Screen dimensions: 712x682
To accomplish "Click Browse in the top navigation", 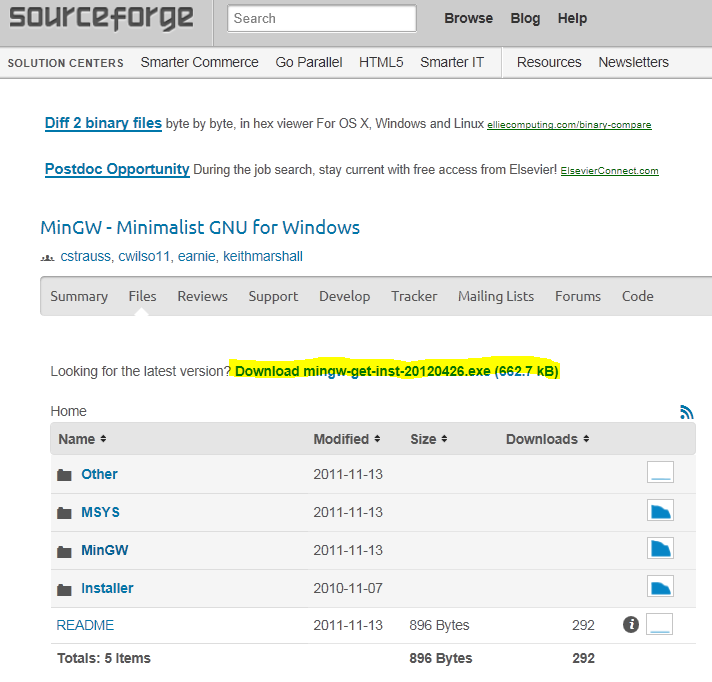I will coord(468,18).
